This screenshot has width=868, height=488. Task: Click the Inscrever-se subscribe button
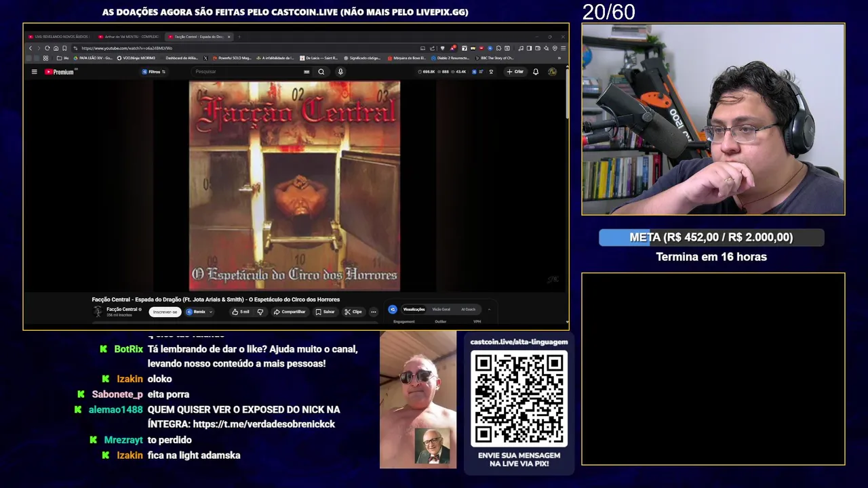pyautogui.click(x=165, y=312)
